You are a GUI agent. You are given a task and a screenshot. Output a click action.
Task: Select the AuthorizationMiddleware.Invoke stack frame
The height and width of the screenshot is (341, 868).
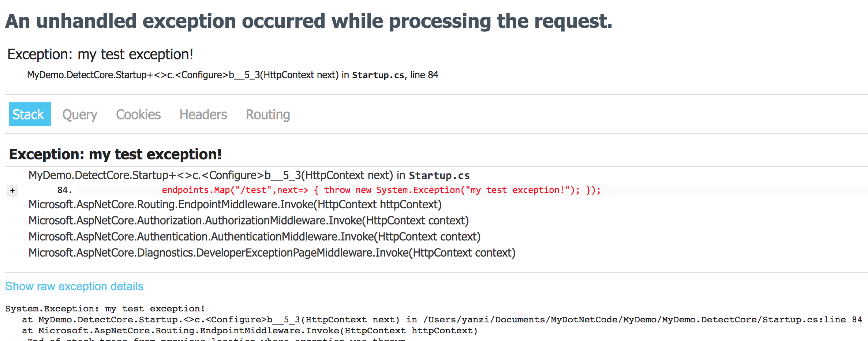point(248,221)
